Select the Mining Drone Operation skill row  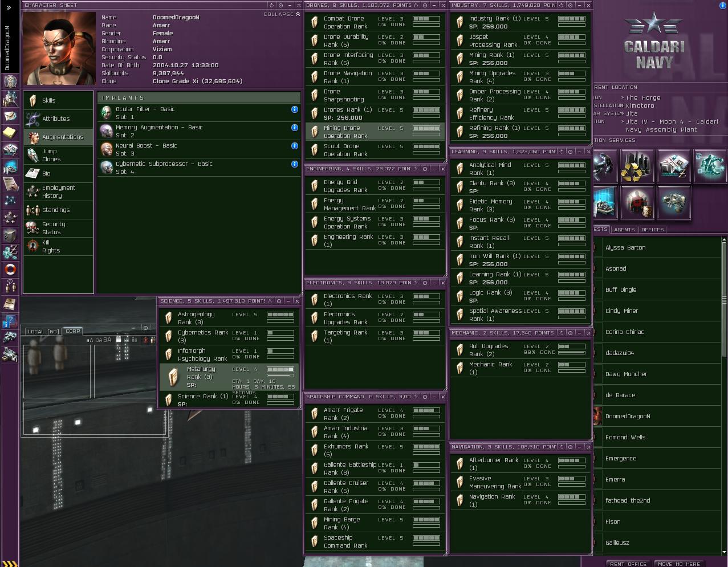[375, 132]
